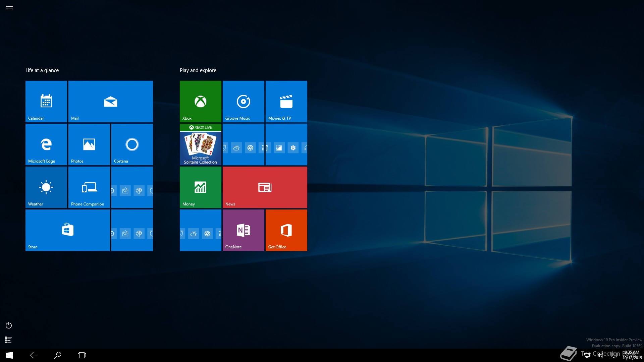Open the Movies & TV tile
This screenshot has height=362, width=644.
[286, 102]
